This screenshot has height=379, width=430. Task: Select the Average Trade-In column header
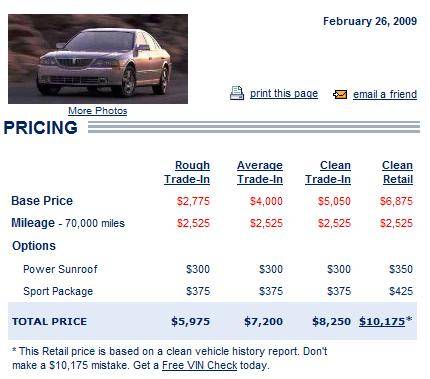pyautogui.click(x=260, y=172)
